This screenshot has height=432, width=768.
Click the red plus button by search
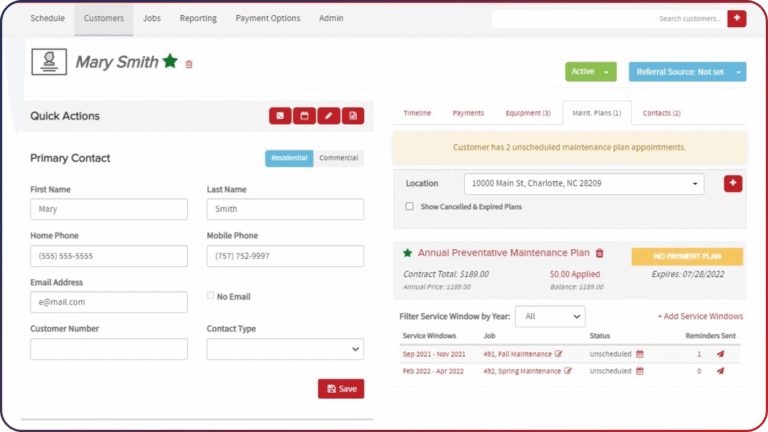click(x=737, y=19)
